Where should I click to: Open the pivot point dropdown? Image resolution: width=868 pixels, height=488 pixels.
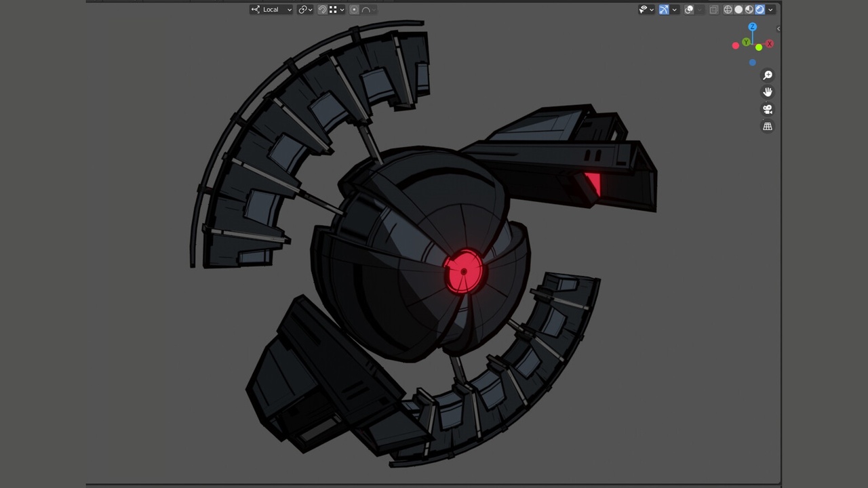304,9
